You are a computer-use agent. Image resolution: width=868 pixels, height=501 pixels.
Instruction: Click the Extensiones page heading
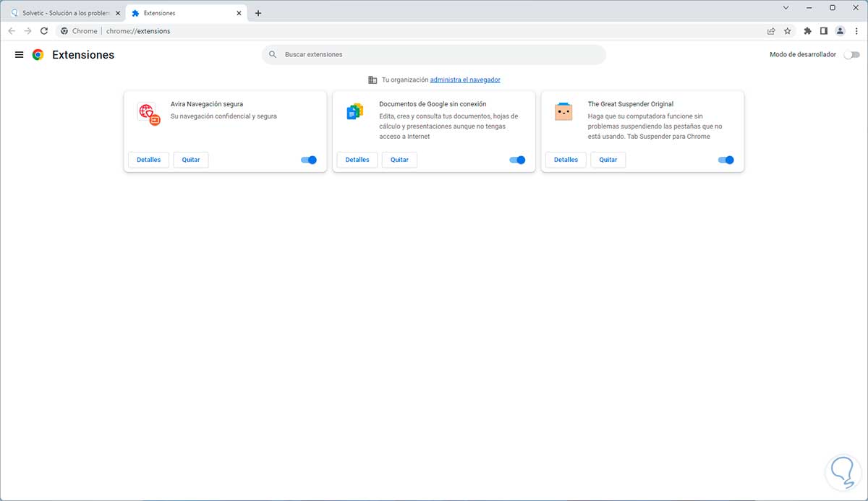83,54
